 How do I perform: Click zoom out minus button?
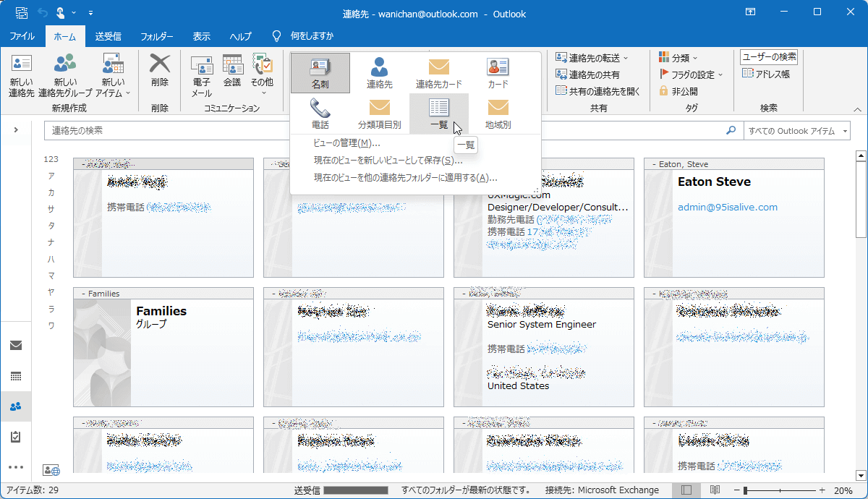736,490
